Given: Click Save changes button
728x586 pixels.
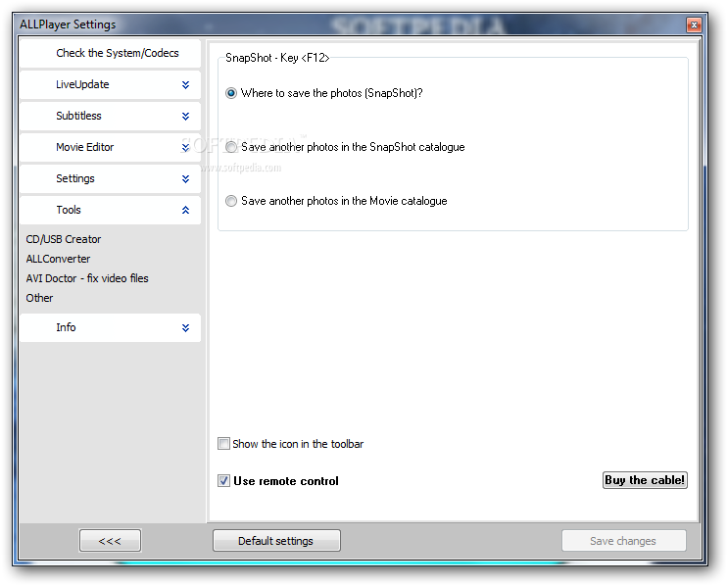Looking at the screenshot, I should 623,541.
